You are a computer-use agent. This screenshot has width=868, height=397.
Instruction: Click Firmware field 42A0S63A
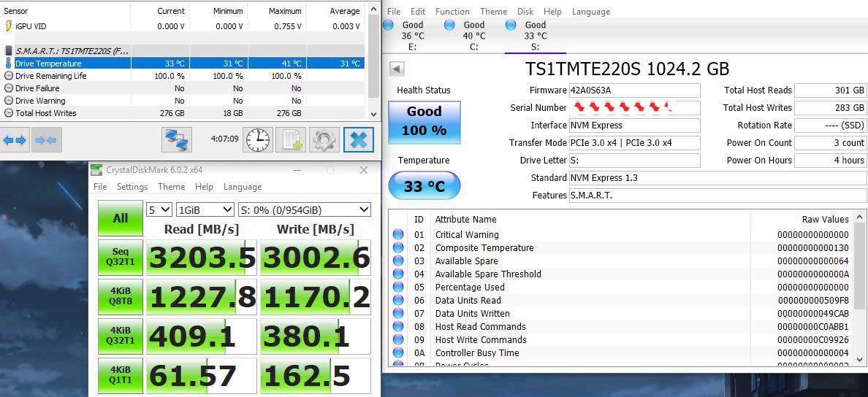[x=634, y=90]
